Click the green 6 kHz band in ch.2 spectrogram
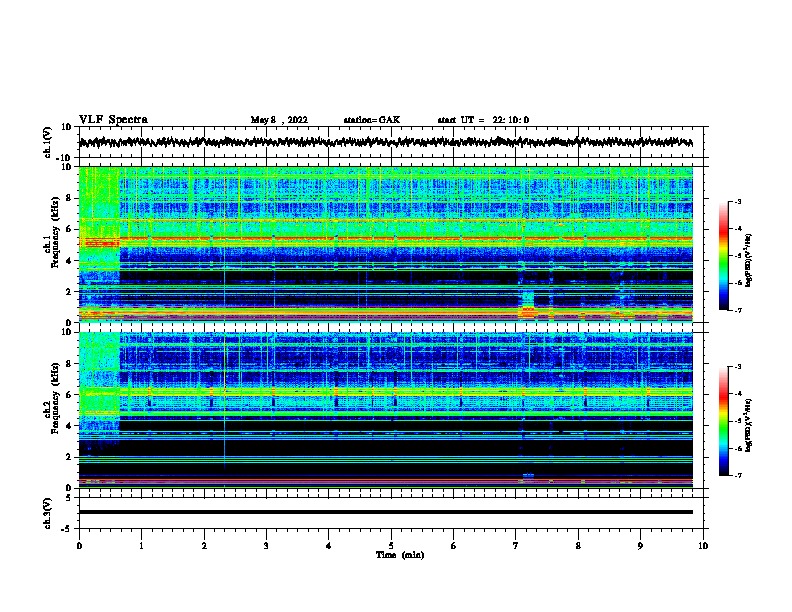792x612 pixels. pos(385,392)
